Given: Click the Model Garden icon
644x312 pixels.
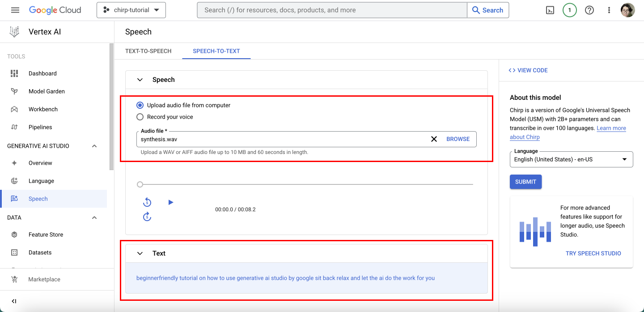Looking at the screenshot, I should point(14,91).
